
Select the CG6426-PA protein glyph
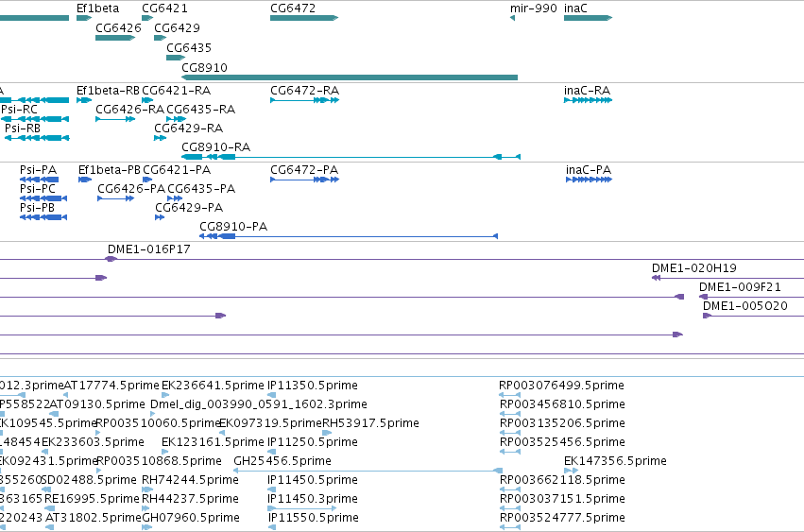click(116, 198)
